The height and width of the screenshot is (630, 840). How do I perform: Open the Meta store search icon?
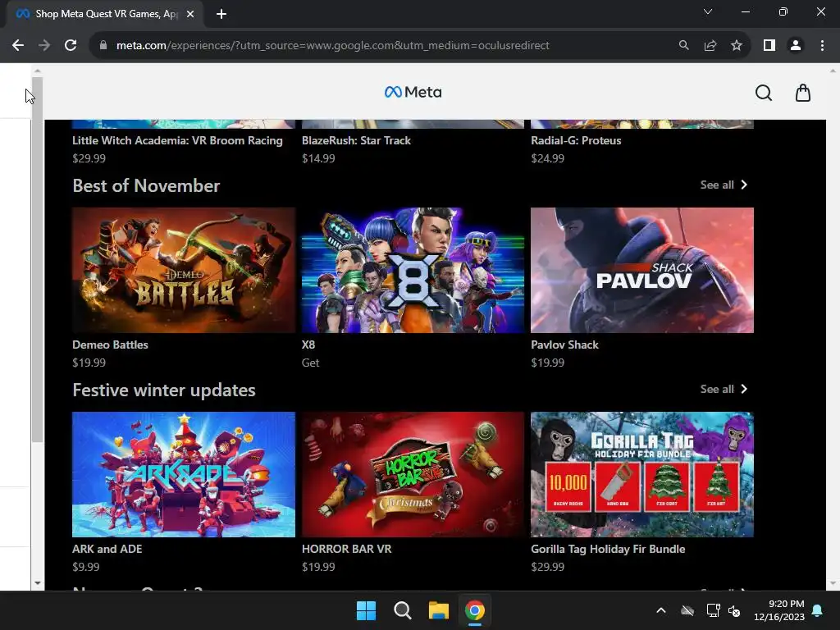coord(764,93)
